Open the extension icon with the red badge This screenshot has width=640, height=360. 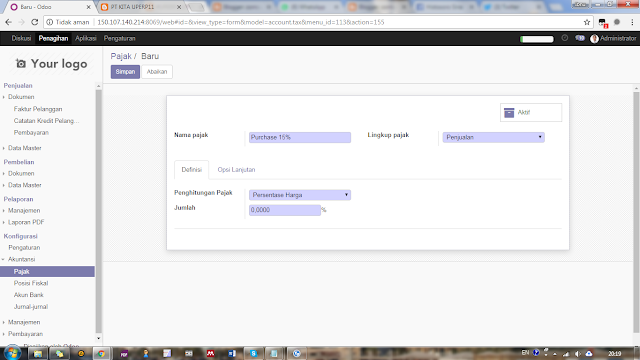pos(603,23)
